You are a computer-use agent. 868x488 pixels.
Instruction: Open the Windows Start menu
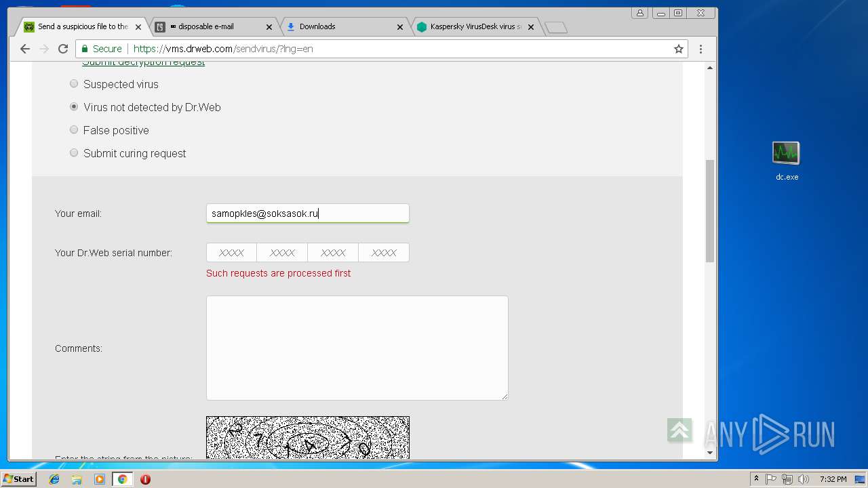tap(18, 479)
